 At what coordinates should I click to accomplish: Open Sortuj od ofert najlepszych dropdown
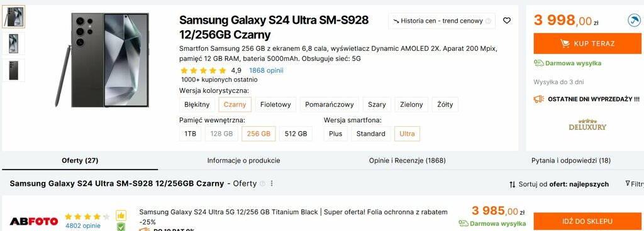click(x=559, y=185)
